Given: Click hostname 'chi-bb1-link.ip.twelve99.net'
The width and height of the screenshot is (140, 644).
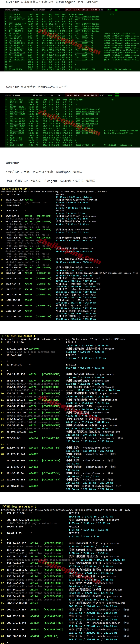Looking at the screenshot, I should 22,240.
